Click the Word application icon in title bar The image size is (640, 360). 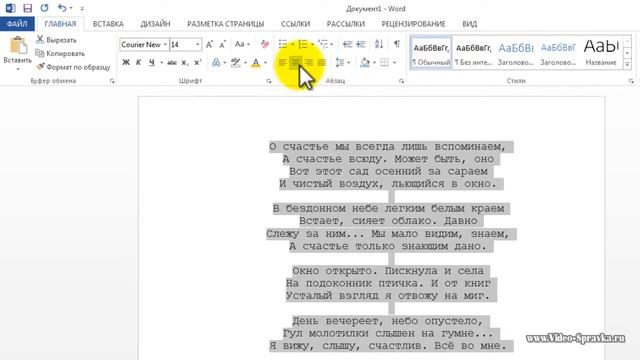click(x=10, y=8)
